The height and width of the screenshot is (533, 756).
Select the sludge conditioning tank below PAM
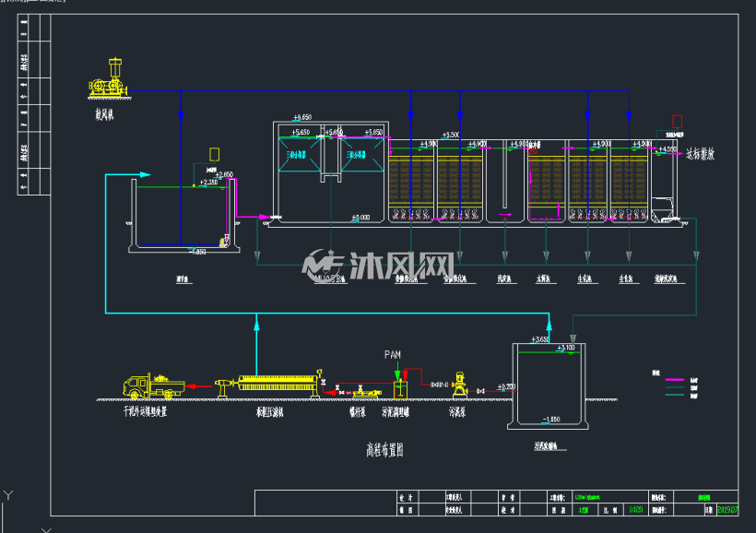click(x=401, y=390)
